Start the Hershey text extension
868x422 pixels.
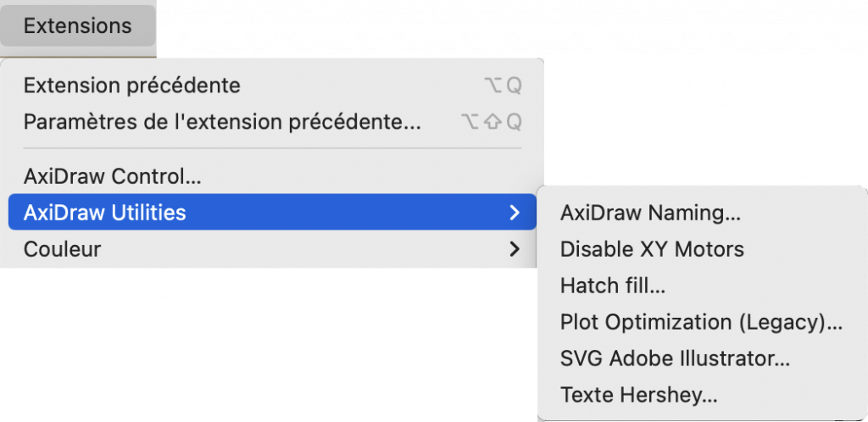[x=638, y=395]
